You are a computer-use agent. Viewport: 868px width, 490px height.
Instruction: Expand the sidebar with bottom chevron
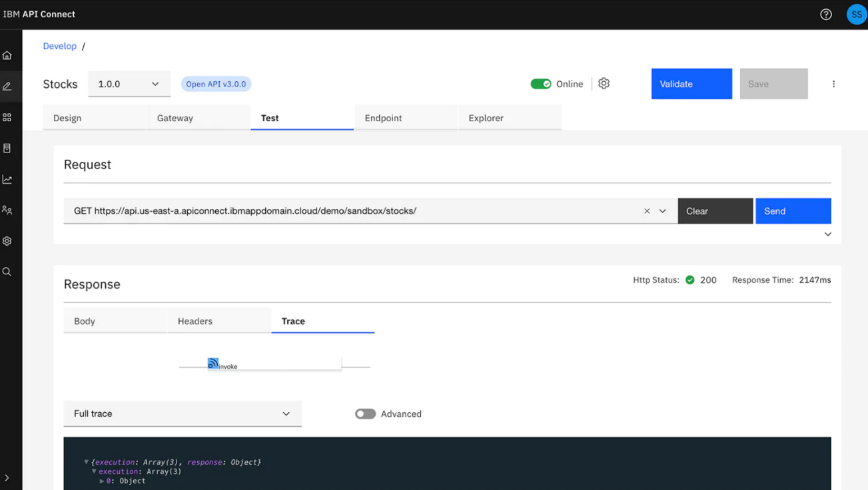(x=7, y=478)
